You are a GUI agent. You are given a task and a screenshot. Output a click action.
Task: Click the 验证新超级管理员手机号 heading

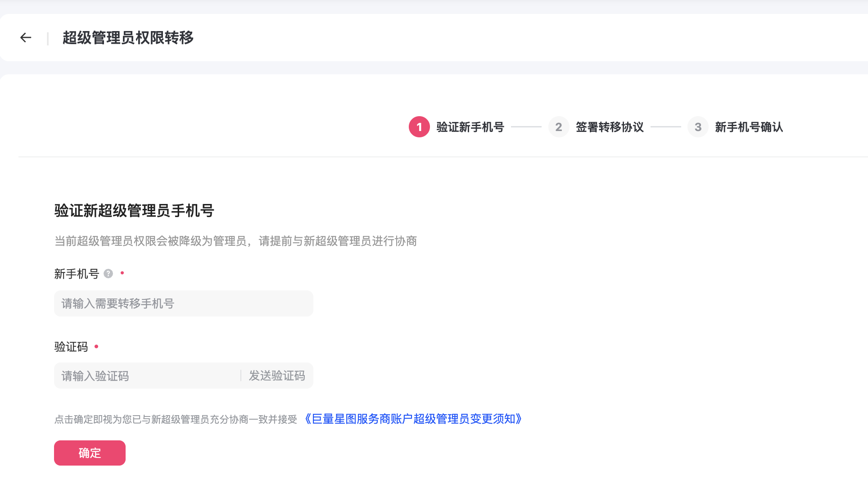(x=134, y=211)
